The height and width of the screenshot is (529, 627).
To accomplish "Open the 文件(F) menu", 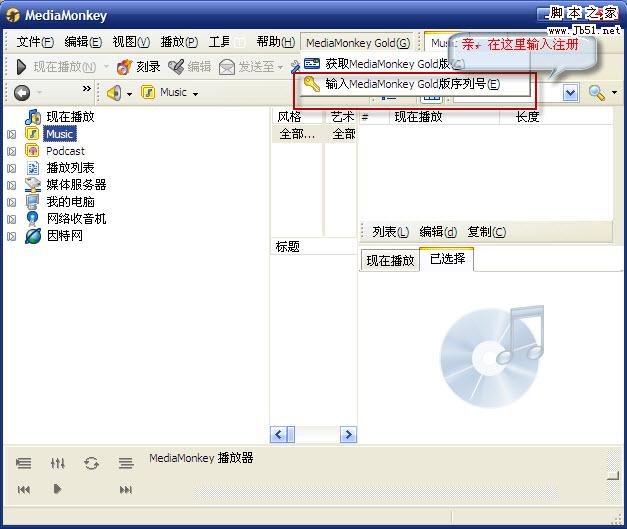I will [x=35, y=42].
